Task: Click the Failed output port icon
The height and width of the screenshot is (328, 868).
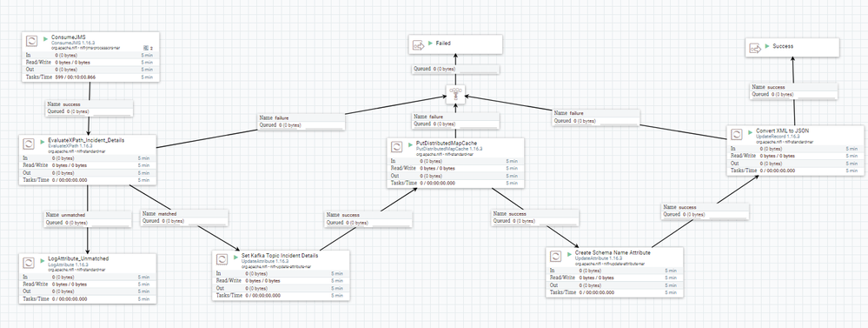Action: point(419,46)
